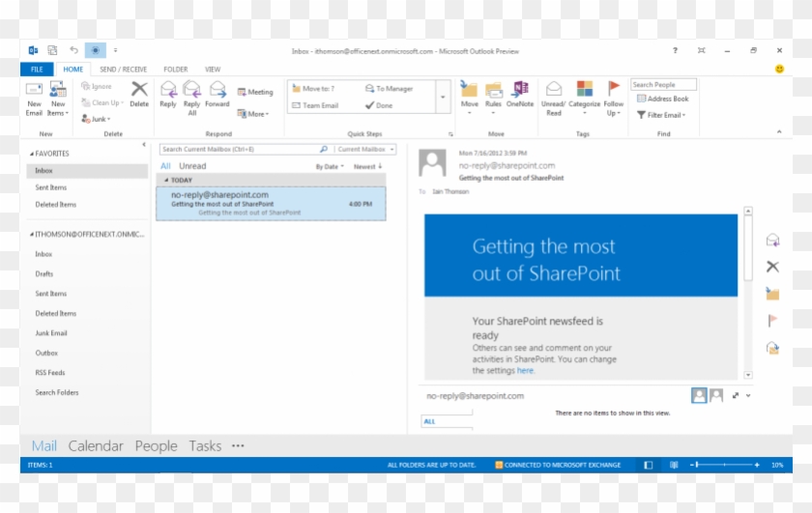Click the move-to-folder icon beside reading pane

pyautogui.click(x=772, y=294)
